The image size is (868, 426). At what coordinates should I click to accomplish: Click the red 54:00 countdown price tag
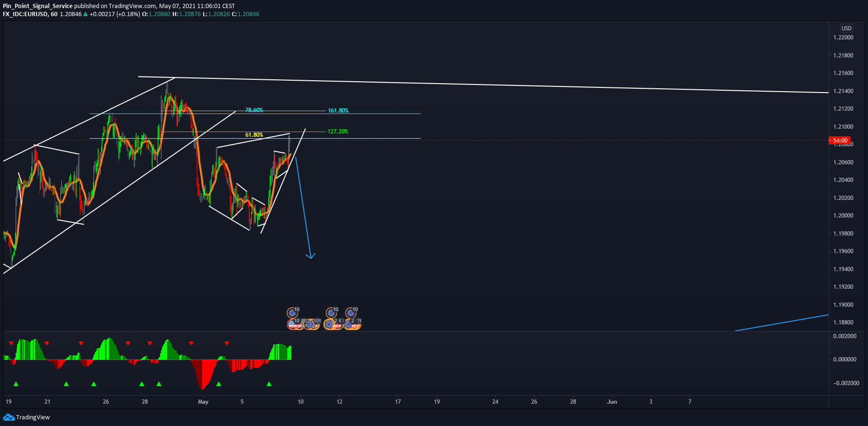(840, 141)
